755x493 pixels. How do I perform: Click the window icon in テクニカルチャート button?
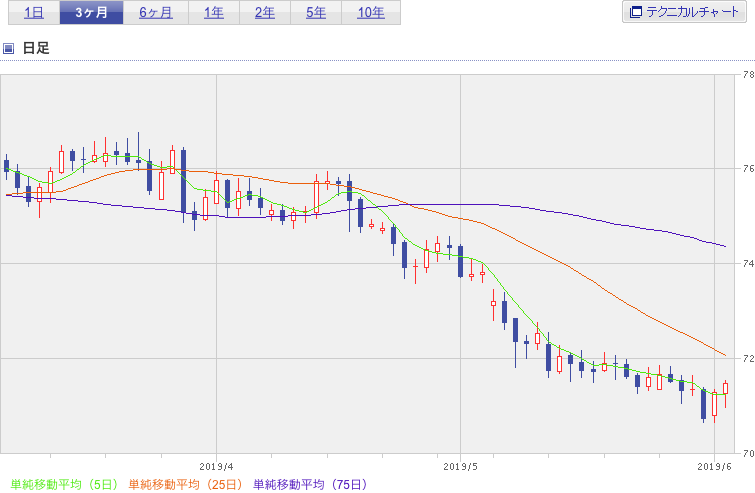pos(636,12)
